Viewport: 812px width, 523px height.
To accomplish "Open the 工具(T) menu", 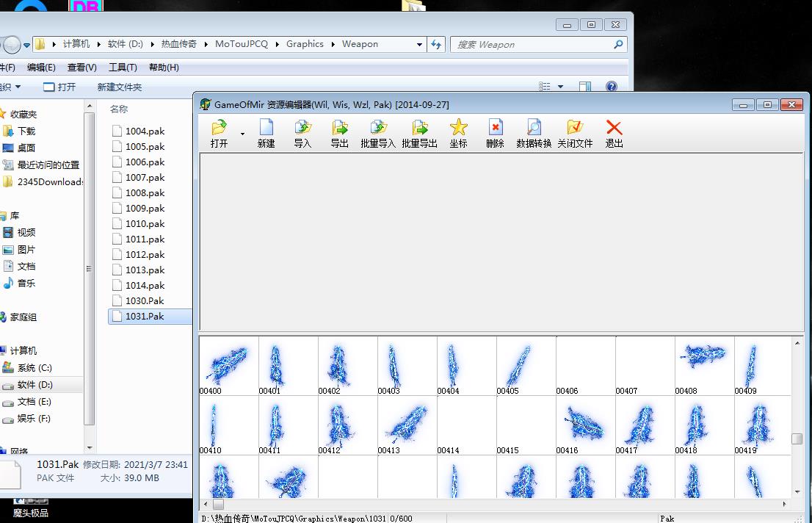I will (x=123, y=68).
